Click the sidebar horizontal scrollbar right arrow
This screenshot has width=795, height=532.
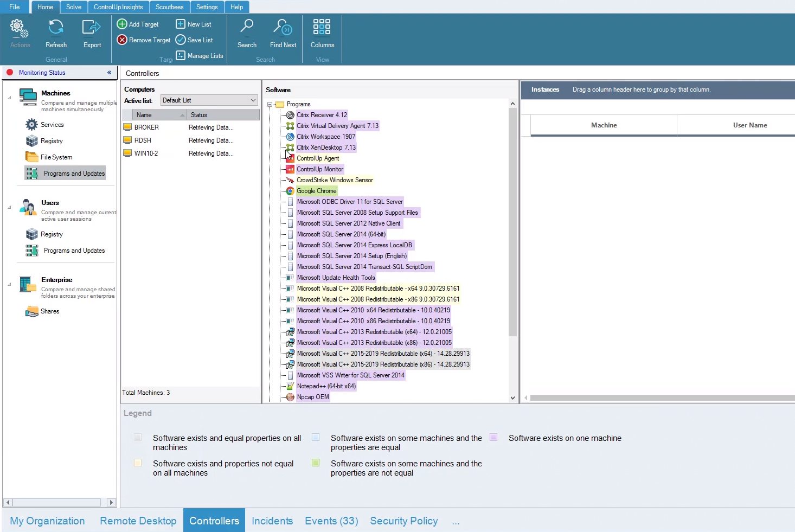(111, 502)
